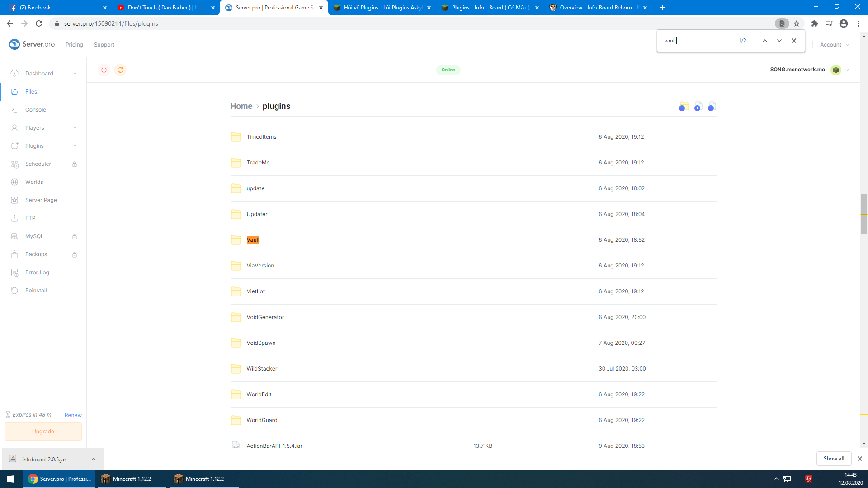Screen dimensions: 868x488
Task: Expand the Dashboard sidebar section
Action: tap(75, 74)
